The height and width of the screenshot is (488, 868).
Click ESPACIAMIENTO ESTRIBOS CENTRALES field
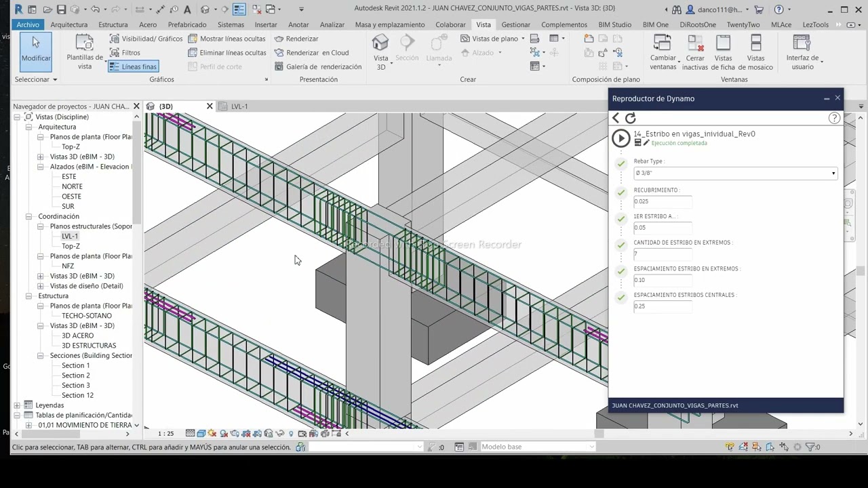point(663,306)
